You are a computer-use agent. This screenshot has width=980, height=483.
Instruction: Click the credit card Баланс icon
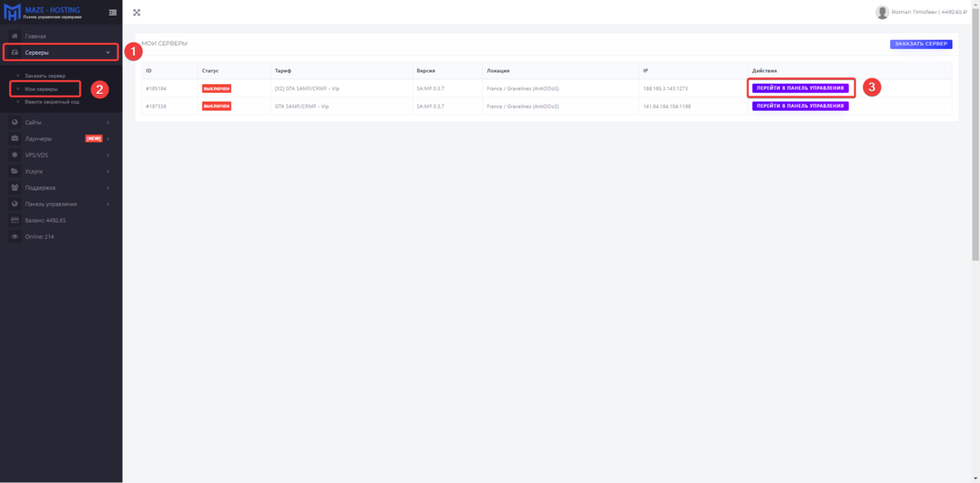tap(15, 220)
